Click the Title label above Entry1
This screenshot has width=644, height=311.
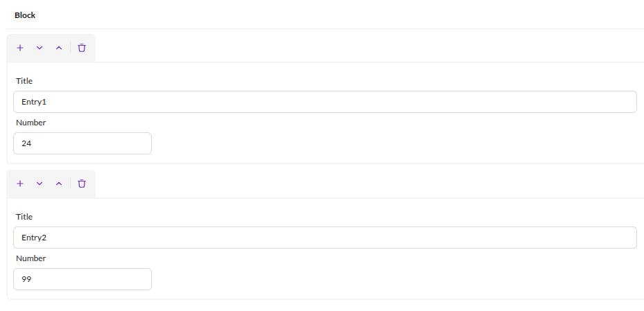coord(24,81)
